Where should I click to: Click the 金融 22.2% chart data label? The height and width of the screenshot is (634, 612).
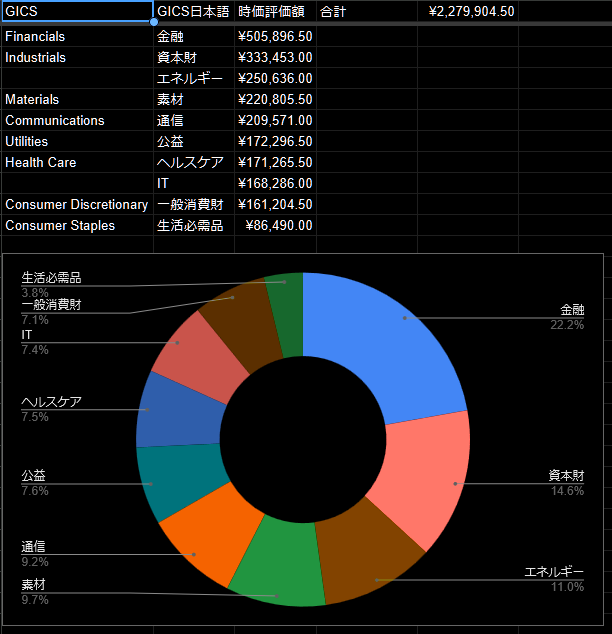pos(569,317)
